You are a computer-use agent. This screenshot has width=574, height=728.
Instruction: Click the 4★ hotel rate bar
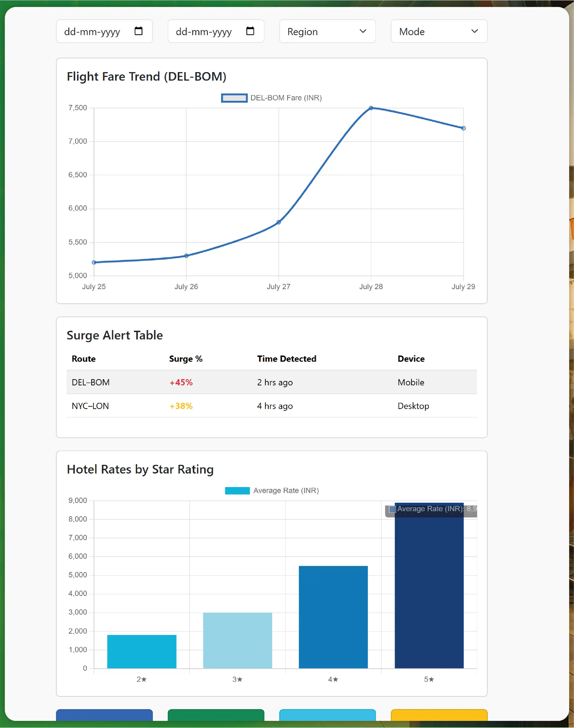pyautogui.click(x=333, y=617)
